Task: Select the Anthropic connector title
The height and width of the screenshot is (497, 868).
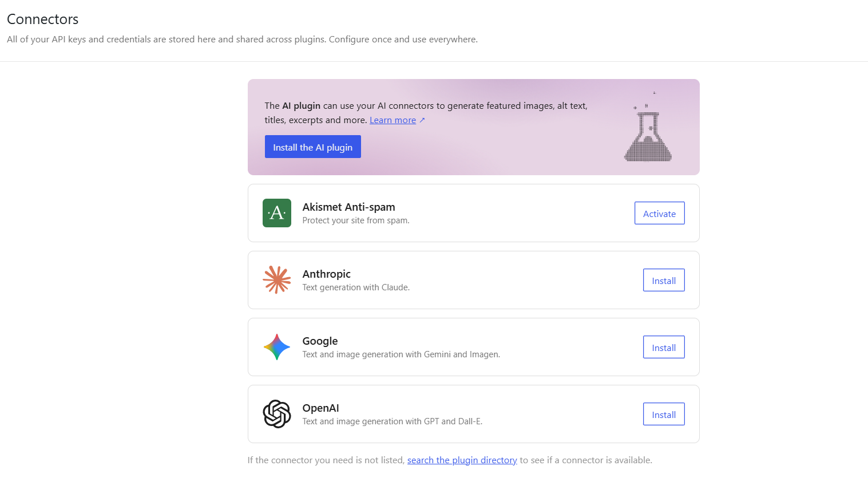Action: (x=326, y=274)
